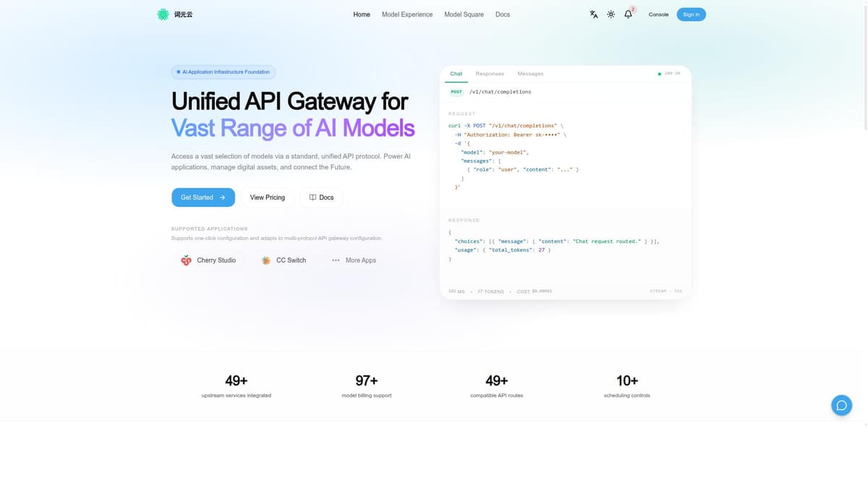This screenshot has width=868, height=488.
Task: Click the COST $0.00041 footer value
Action: [x=535, y=291]
